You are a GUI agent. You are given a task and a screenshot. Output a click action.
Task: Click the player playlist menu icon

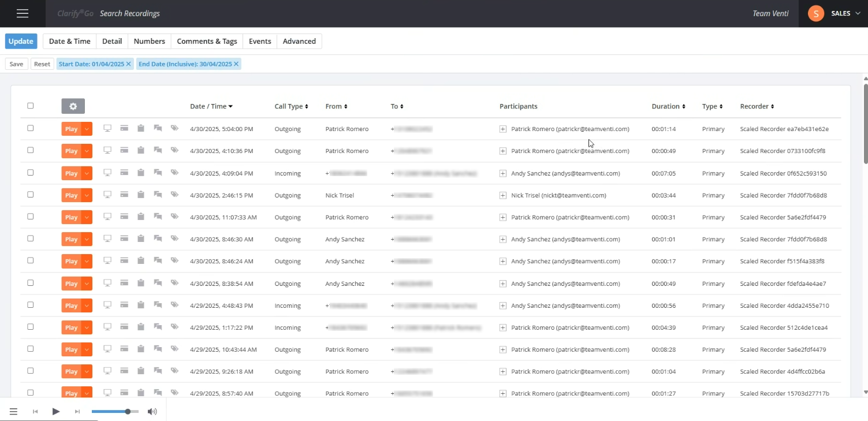(13, 412)
